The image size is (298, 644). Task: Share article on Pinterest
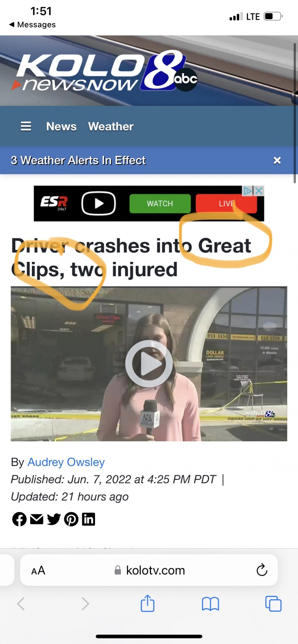click(71, 519)
